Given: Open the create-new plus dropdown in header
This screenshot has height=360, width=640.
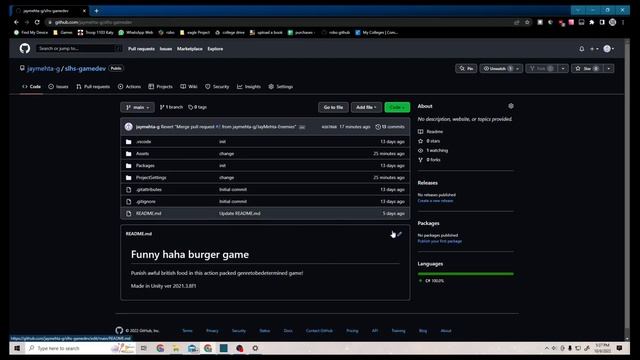Looking at the screenshot, I should coord(594,49).
